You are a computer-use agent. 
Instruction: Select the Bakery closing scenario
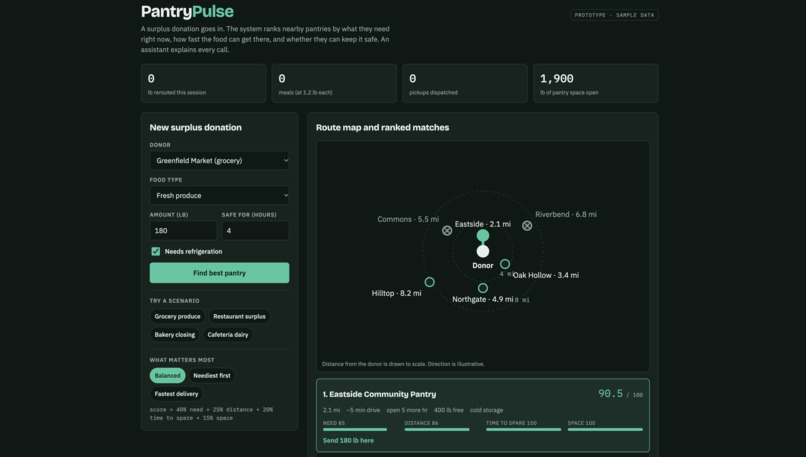pyautogui.click(x=175, y=335)
